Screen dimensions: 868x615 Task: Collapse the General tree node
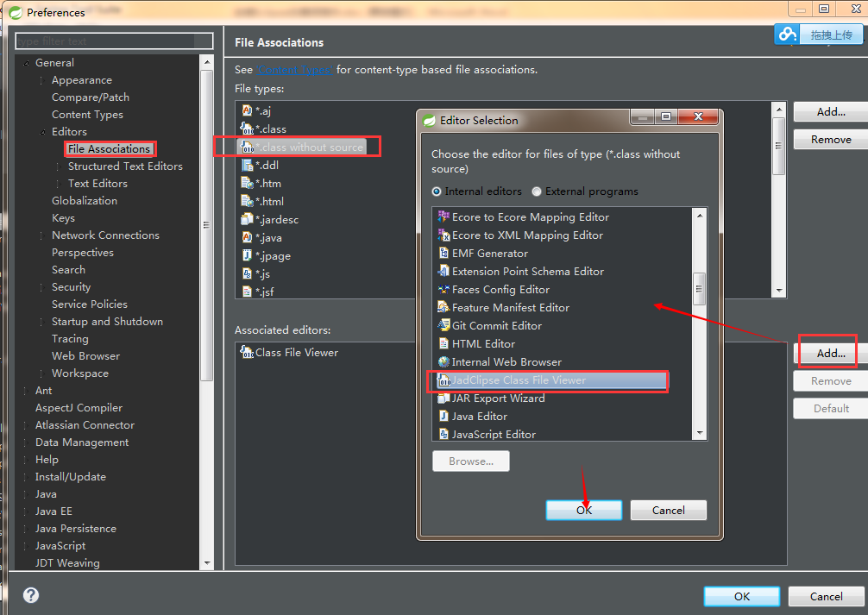[26, 63]
